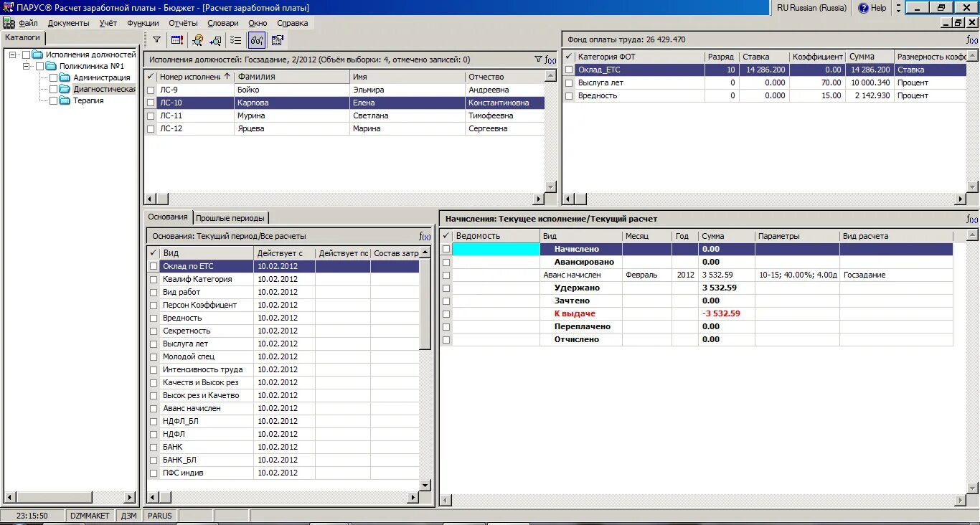
Task: Click the Ведомость column header
Action: [x=496, y=236]
